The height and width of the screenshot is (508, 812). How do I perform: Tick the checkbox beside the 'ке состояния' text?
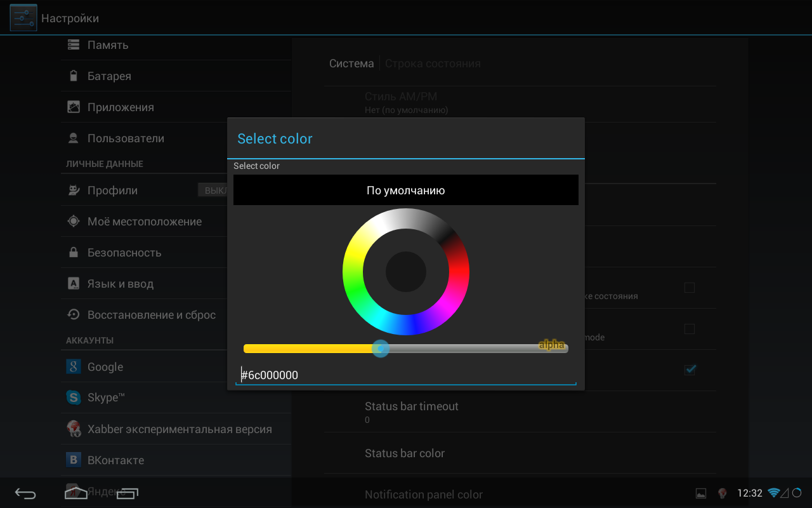click(690, 288)
